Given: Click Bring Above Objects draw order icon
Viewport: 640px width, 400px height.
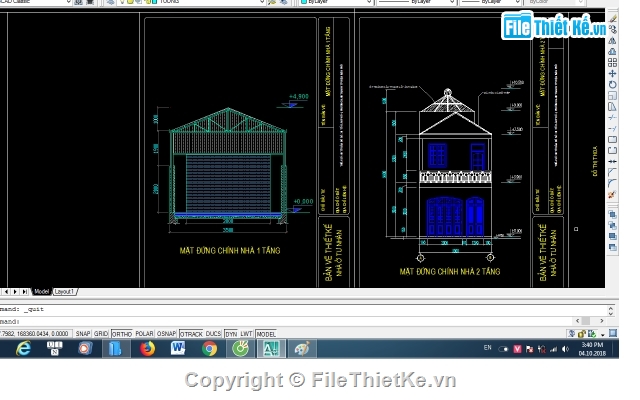Looking at the screenshot, I should [x=613, y=236].
